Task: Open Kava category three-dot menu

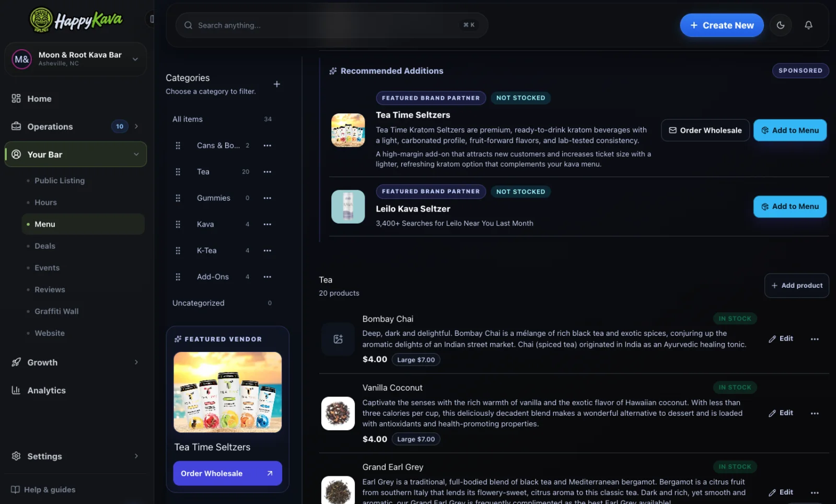Action: pyautogui.click(x=268, y=225)
